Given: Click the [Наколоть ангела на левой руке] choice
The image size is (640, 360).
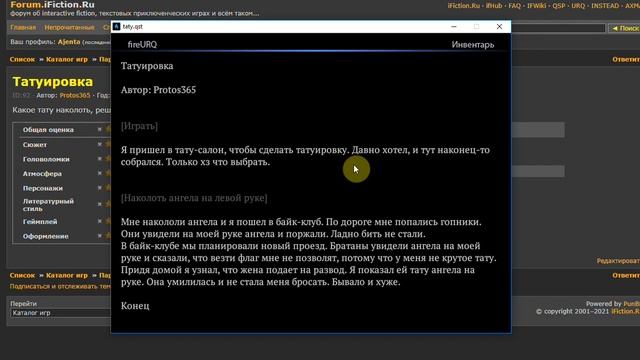Looking at the screenshot, I should [x=194, y=198].
